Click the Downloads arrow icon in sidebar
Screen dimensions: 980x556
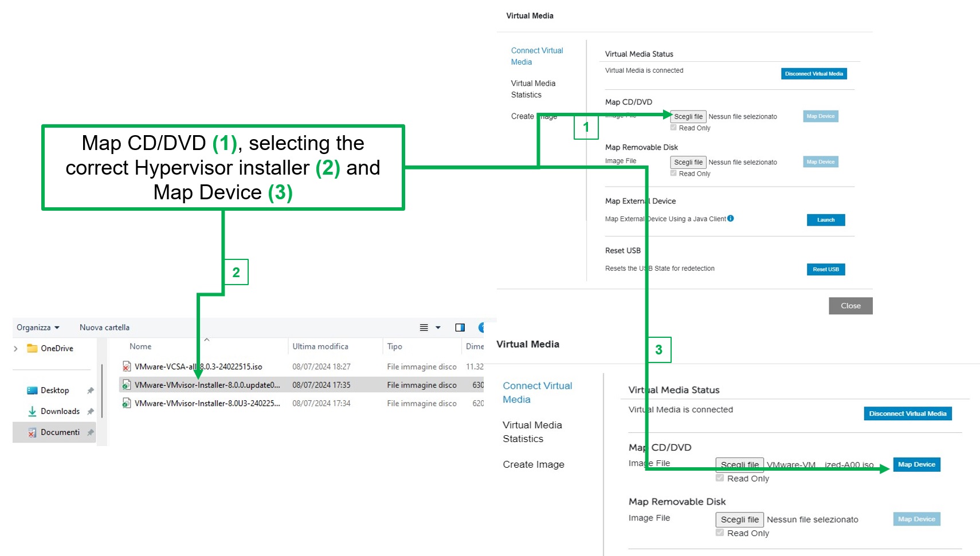tap(32, 411)
